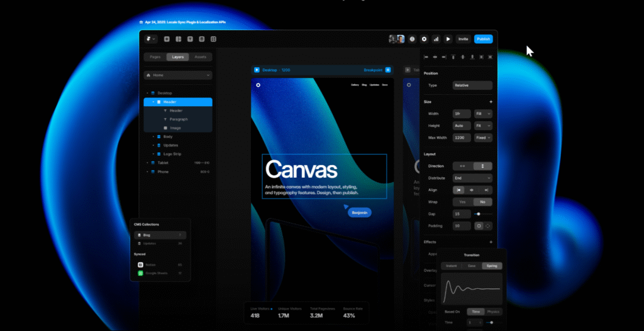
Task: Add breakpoint with blue plus icon
Action: 388,70
